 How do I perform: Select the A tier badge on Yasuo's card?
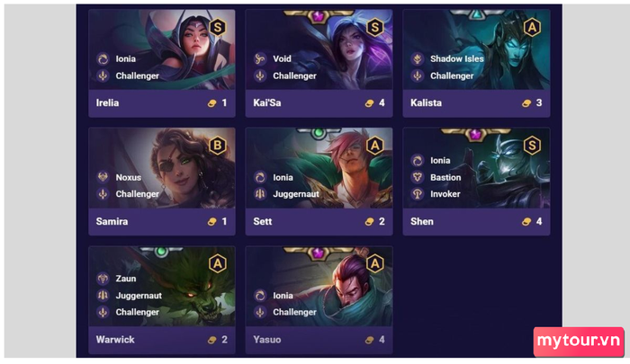(x=375, y=263)
